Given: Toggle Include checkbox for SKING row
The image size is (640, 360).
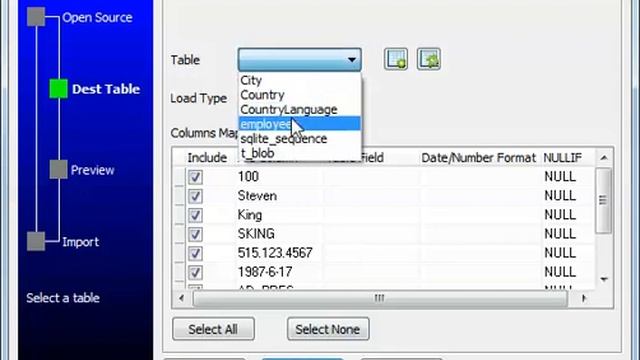Looking at the screenshot, I should (x=195, y=234).
